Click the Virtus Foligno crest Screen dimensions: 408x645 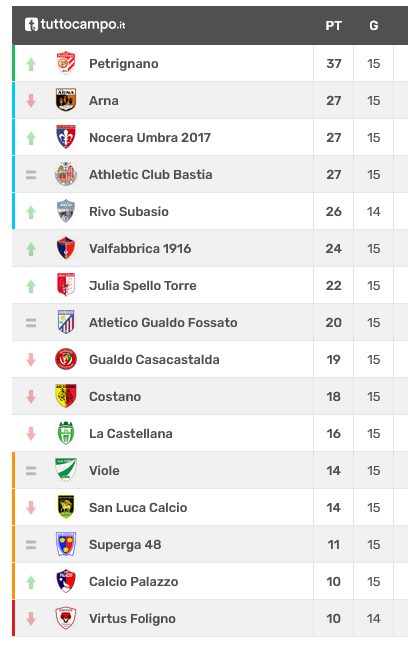[x=66, y=618]
